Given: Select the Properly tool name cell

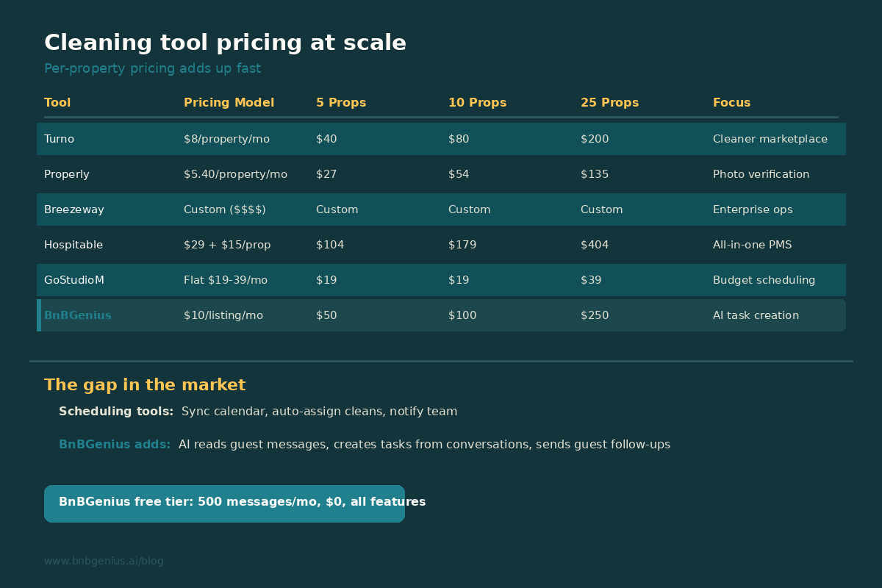Looking at the screenshot, I should (67, 174).
